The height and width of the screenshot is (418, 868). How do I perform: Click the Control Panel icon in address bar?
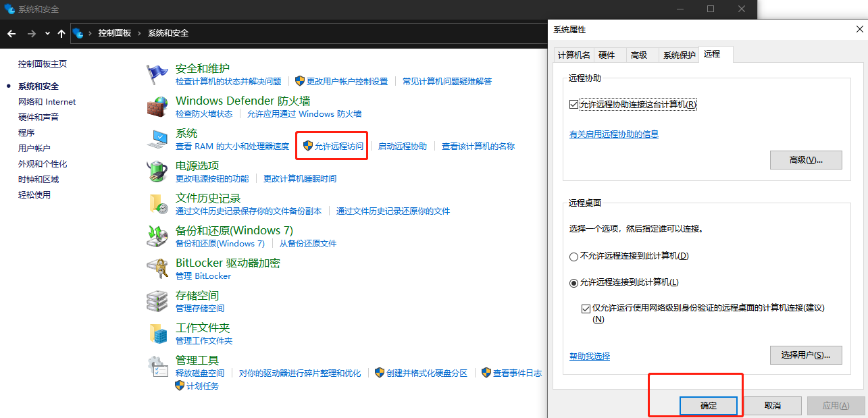pos(78,33)
